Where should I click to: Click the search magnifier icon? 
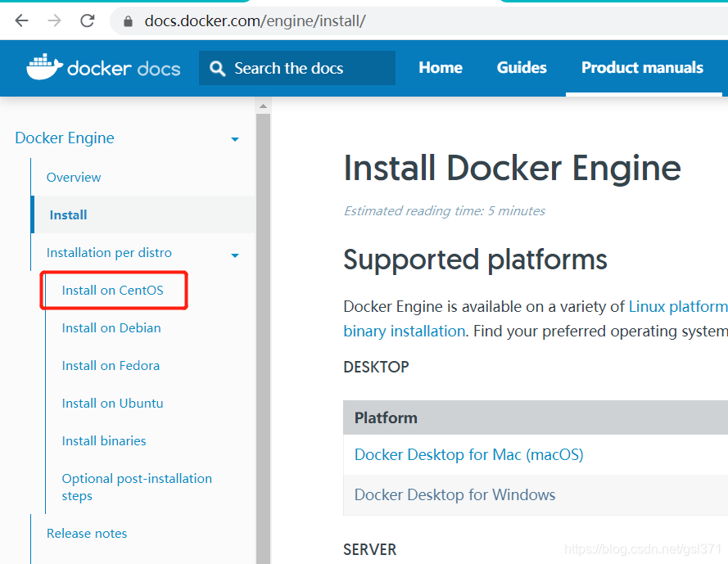[x=217, y=68]
